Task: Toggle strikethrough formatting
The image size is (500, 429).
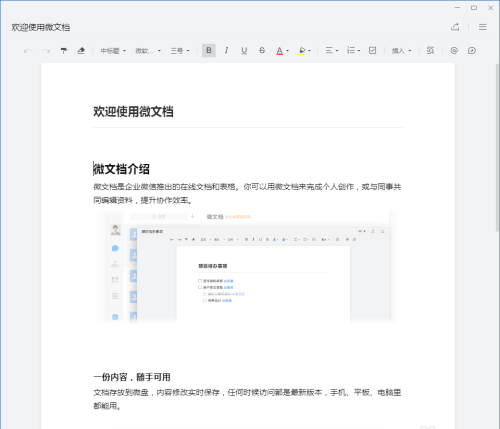Action: tap(262, 50)
